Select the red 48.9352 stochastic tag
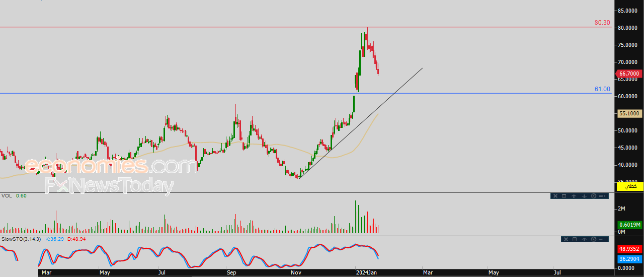The width and height of the screenshot is (644, 277). (x=629, y=249)
